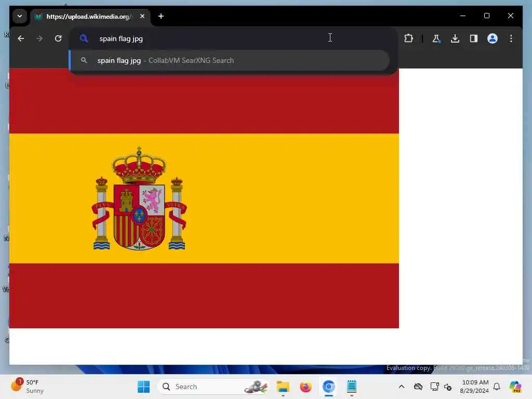Maximize the browser window
Screen dimensions: 532x399
[486, 16]
